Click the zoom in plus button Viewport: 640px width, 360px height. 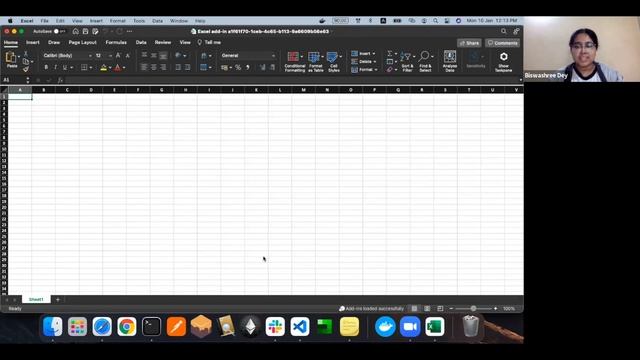coord(496,309)
